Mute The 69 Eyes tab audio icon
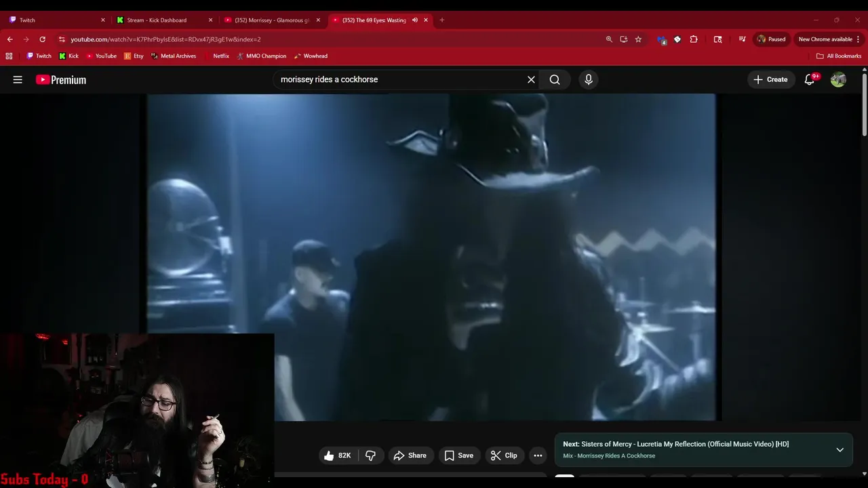Viewport: 868px width, 488px height. (414, 20)
